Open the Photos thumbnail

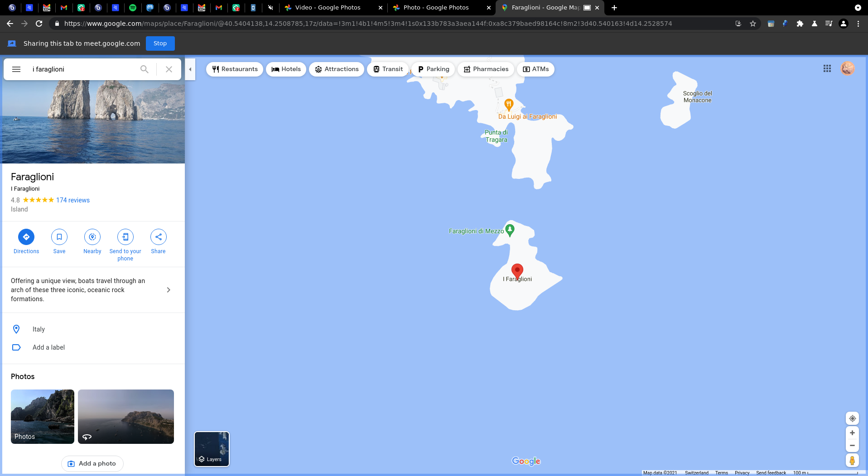click(43, 417)
